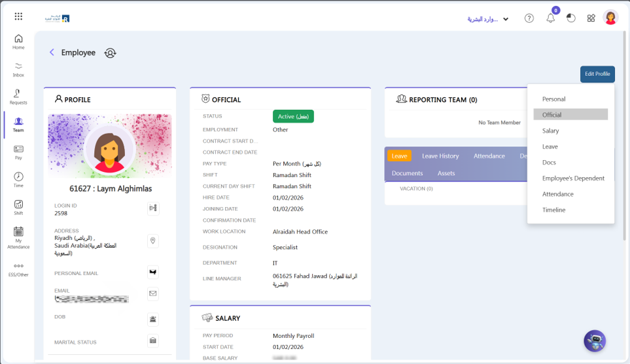Open the app launcher grid icon
Image resolution: width=630 pixels, height=364 pixels.
click(x=18, y=16)
